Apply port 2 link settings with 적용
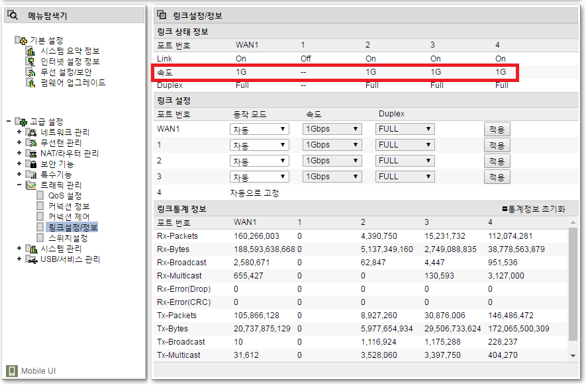Screen dimensions: 588x387 click(497, 161)
